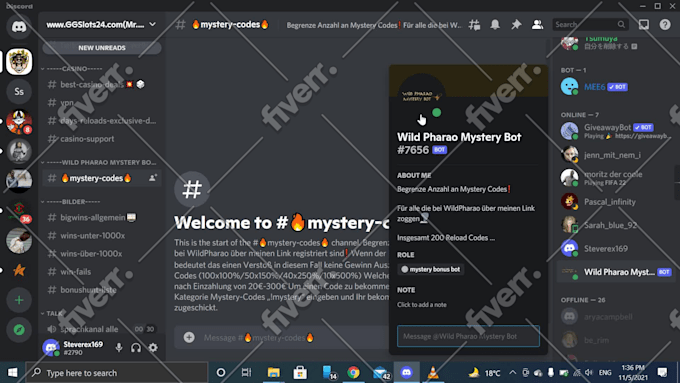
Task: Open the Threads icon in header
Action: [x=474, y=25]
